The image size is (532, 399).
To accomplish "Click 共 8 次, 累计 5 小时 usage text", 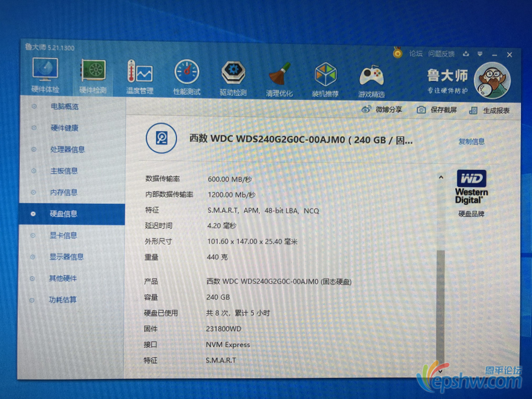I will pos(238,313).
